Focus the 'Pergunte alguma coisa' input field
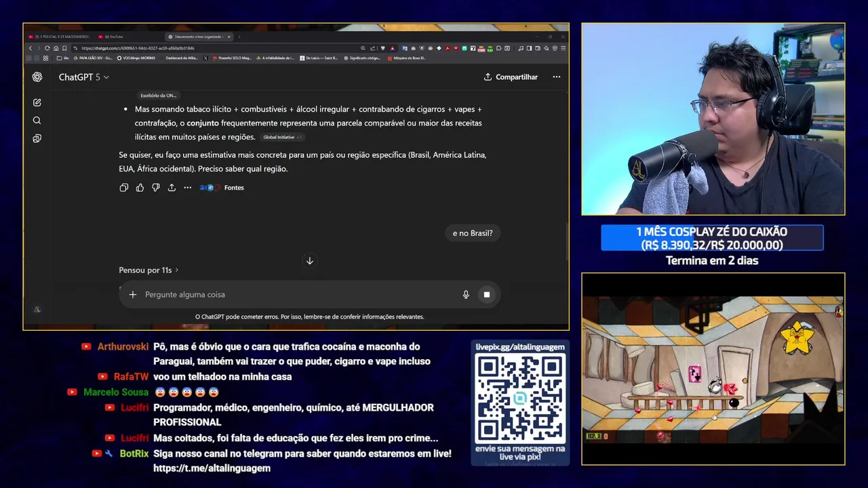Screen dimensions: 868x488 (298, 295)
